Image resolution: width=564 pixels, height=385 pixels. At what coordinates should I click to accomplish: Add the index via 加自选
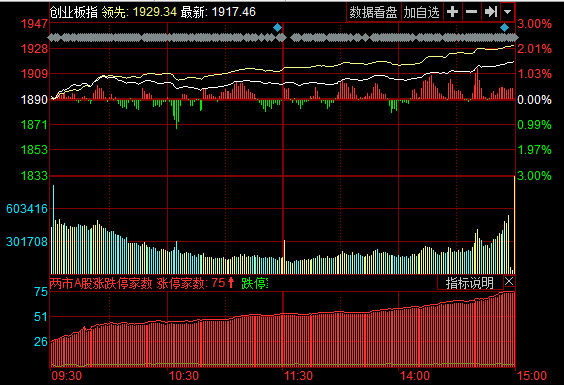(x=422, y=13)
